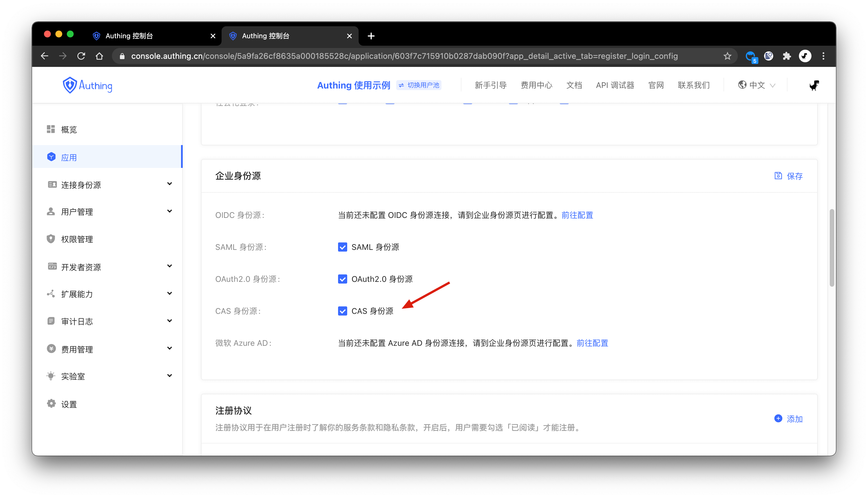Image resolution: width=868 pixels, height=498 pixels.
Task: Click the 切换用户池 switch pool button
Action: (419, 85)
